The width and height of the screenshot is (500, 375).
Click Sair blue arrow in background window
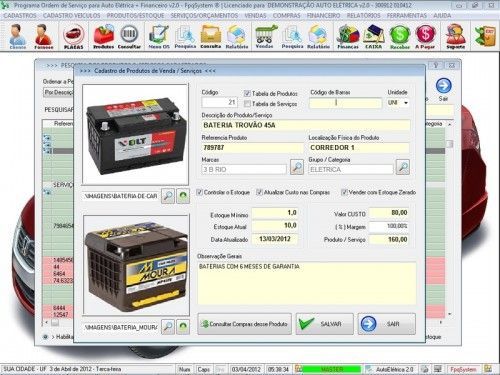pyautogui.click(x=443, y=86)
